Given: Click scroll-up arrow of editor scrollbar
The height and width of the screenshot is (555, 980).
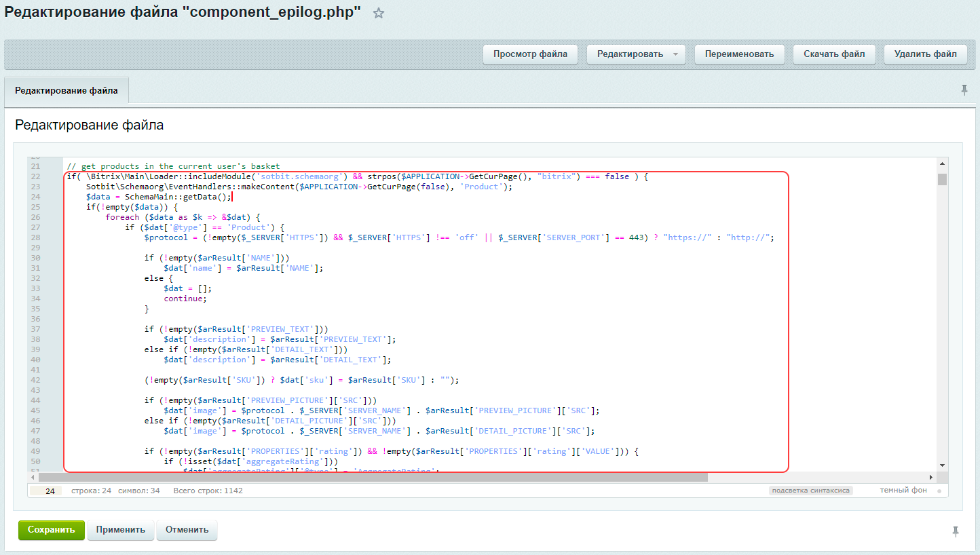Looking at the screenshot, I should pos(942,163).
